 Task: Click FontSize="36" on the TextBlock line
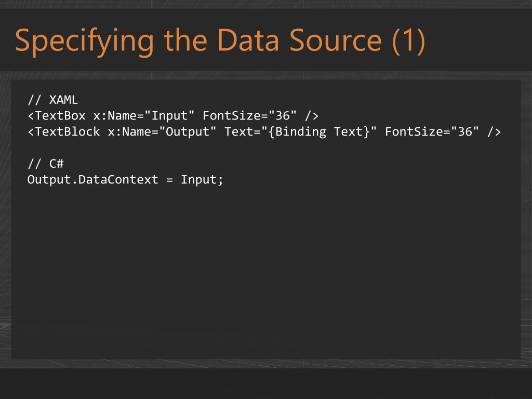coord(432,132)
